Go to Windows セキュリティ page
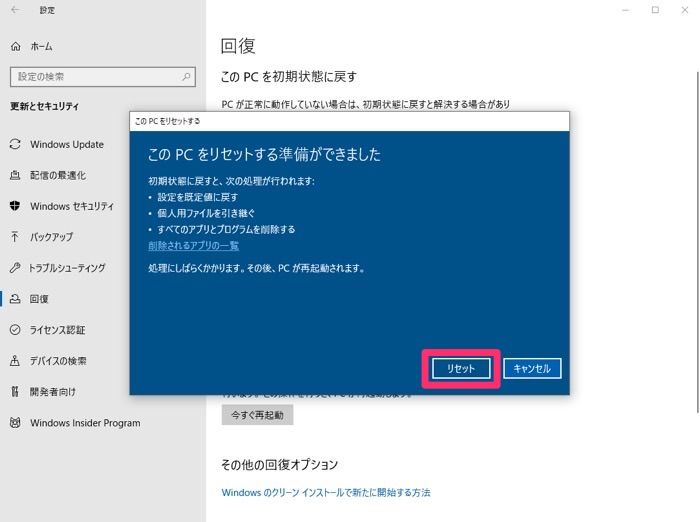 tap(72, 206)
